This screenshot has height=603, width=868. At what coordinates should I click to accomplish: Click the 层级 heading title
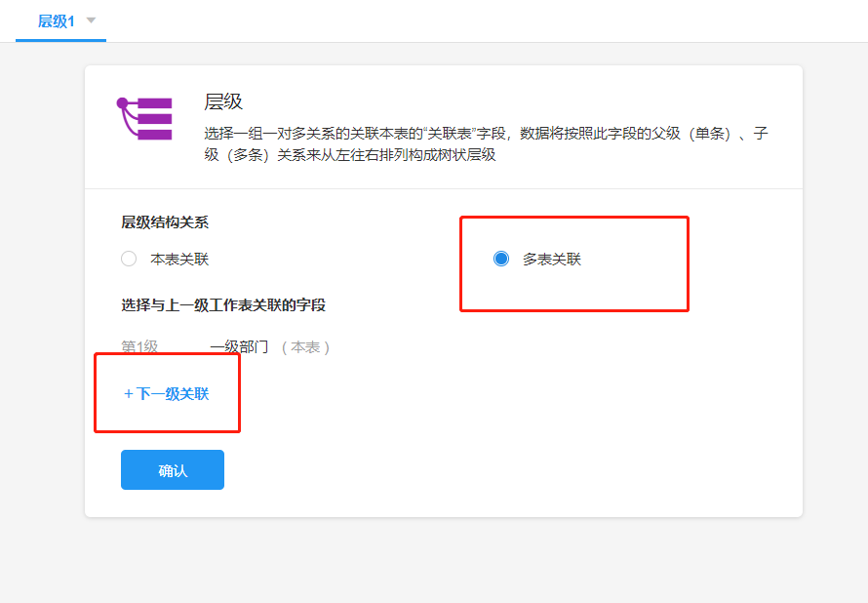[223, 101]
